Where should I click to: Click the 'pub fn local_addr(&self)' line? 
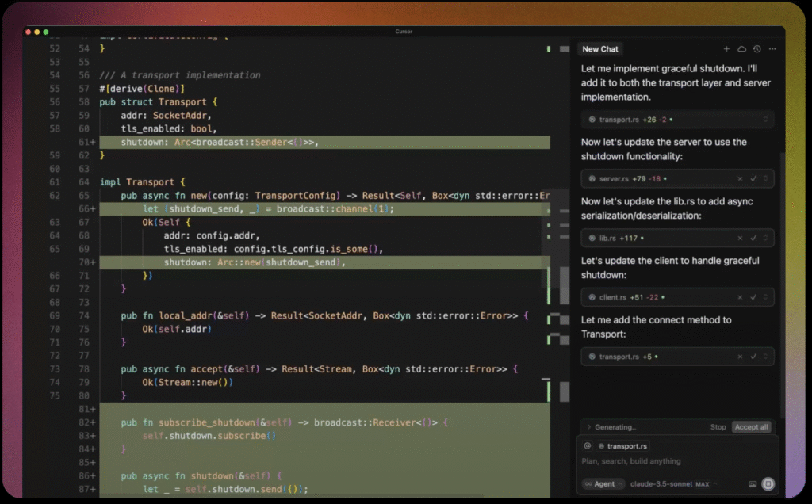coord(324,315)
